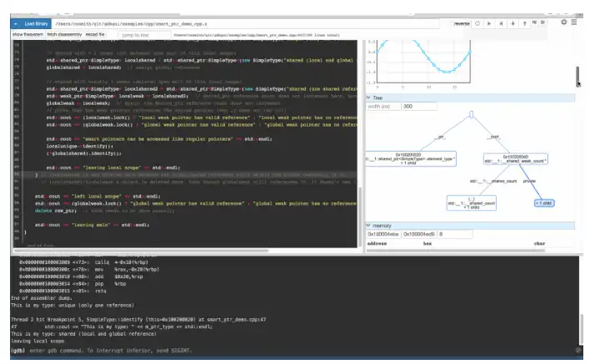Click the step over (next) icon
Viewport: 590px width, 364px height.
501,23
